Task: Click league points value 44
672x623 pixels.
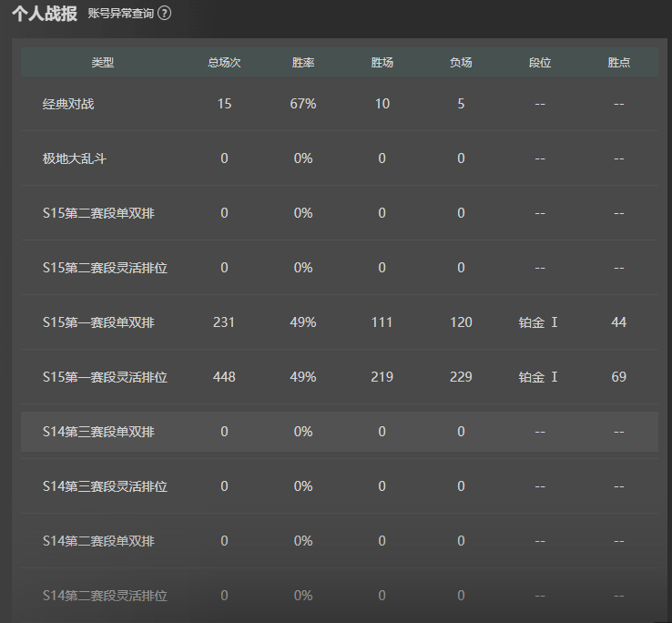Action: [619, 322]
